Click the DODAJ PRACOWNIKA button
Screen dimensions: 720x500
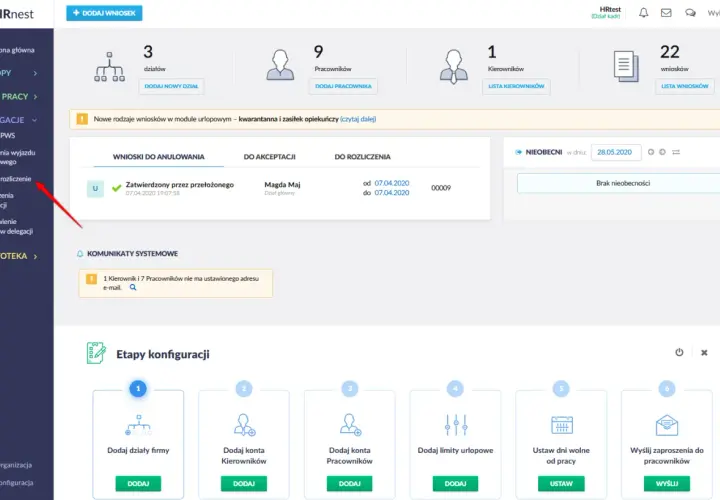(x=343, y=86)
